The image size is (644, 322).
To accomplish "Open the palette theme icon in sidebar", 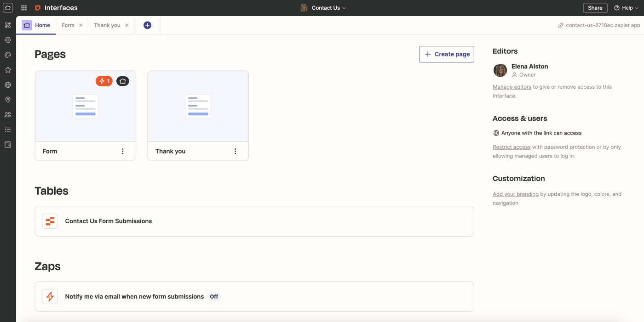I will coord(8,55).
